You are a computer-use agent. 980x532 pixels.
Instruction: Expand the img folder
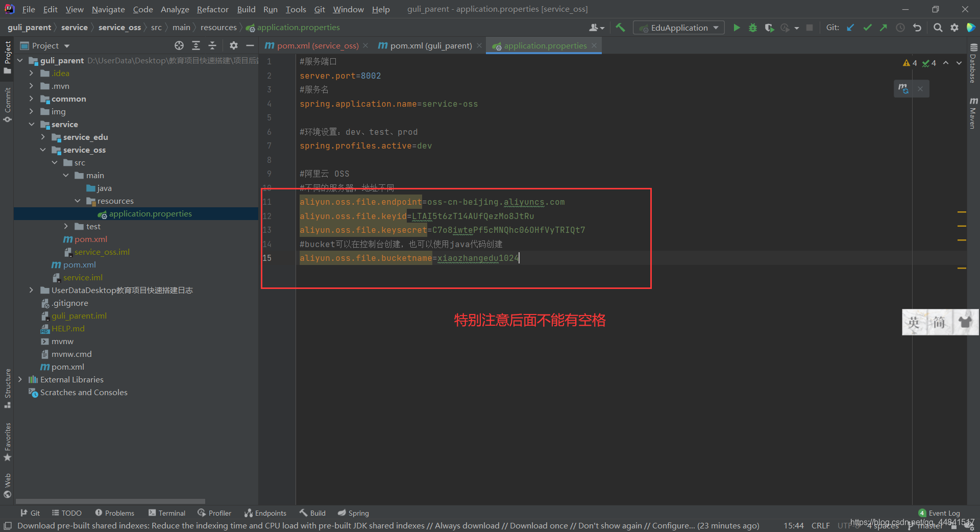(x=31, y=111)
